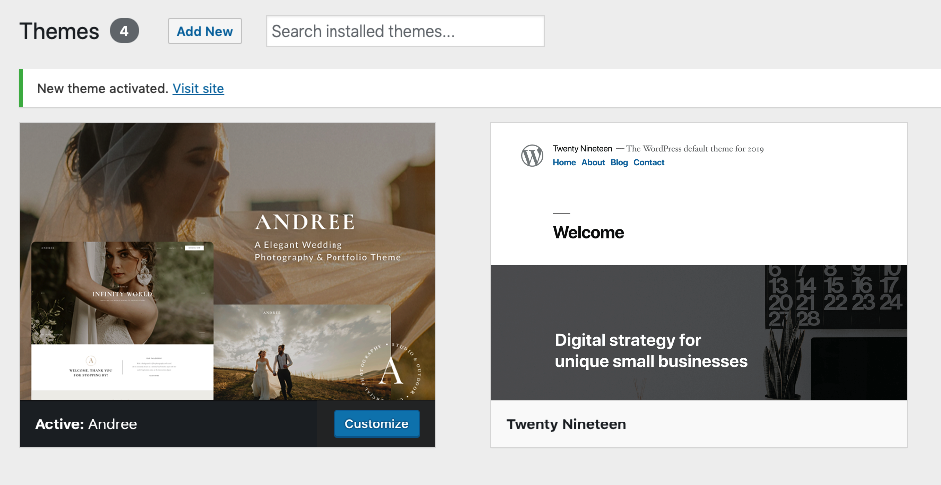This screenshot has width=941, height=485.
Task: Click the Themes page heading
Action: [x=59, y=31]
